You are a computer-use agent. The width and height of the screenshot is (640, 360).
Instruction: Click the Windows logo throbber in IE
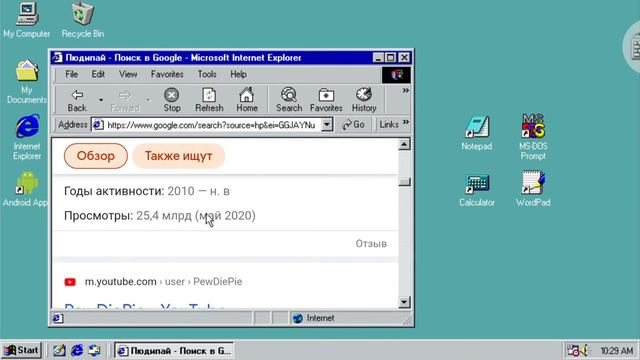[396, 75]
